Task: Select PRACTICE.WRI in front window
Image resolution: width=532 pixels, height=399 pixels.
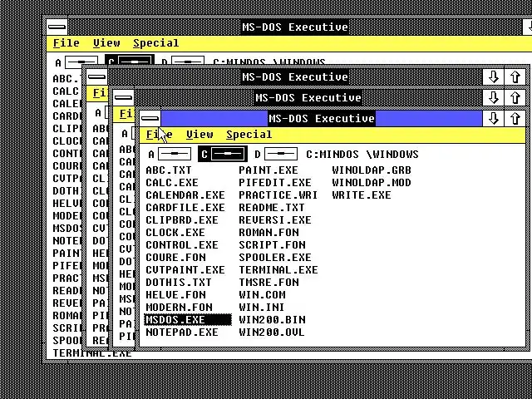Action: click(x=278, y=195)
